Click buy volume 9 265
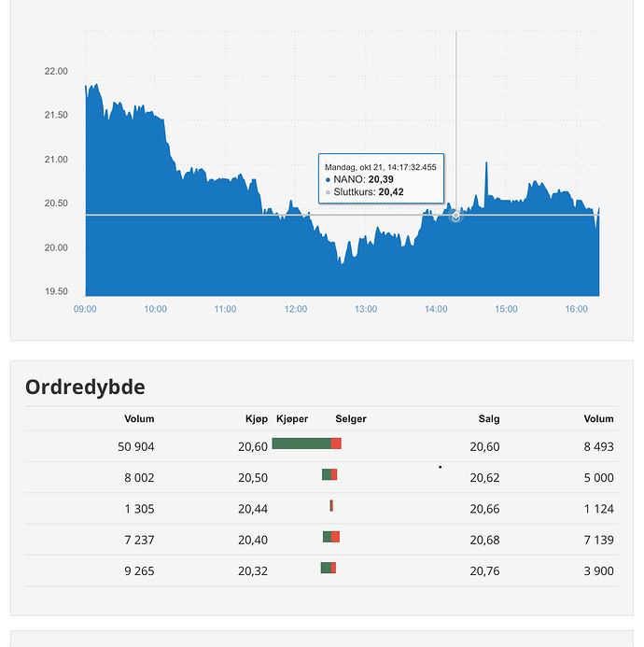 pos(139,571)
